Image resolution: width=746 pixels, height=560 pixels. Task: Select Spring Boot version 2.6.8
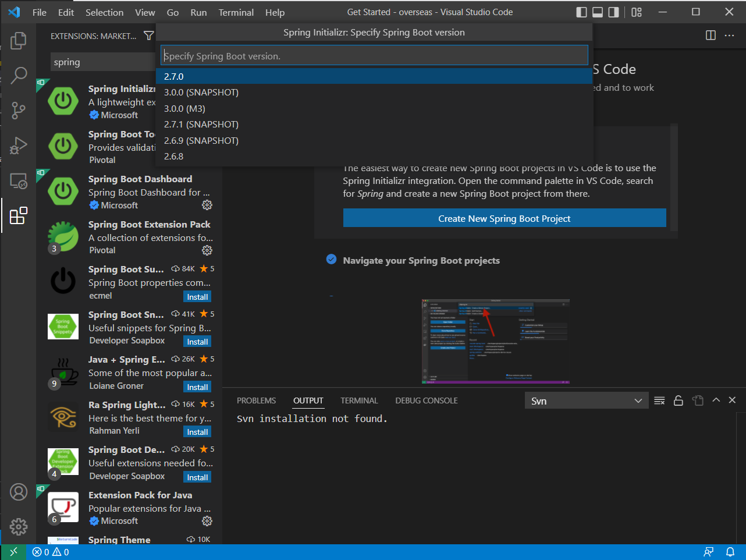click(x=374, y=157)
